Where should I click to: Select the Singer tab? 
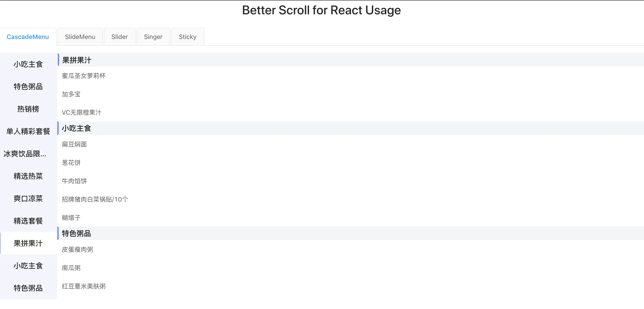pos(153,37)
